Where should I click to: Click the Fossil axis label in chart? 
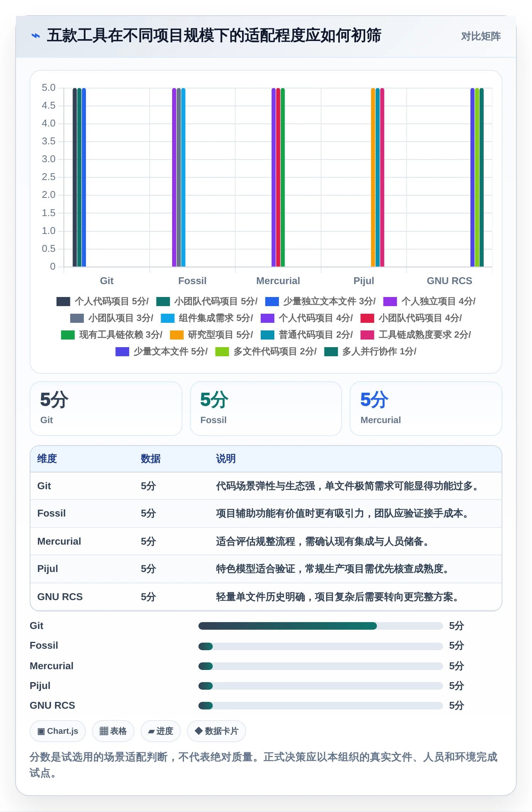tap(192, 281)
